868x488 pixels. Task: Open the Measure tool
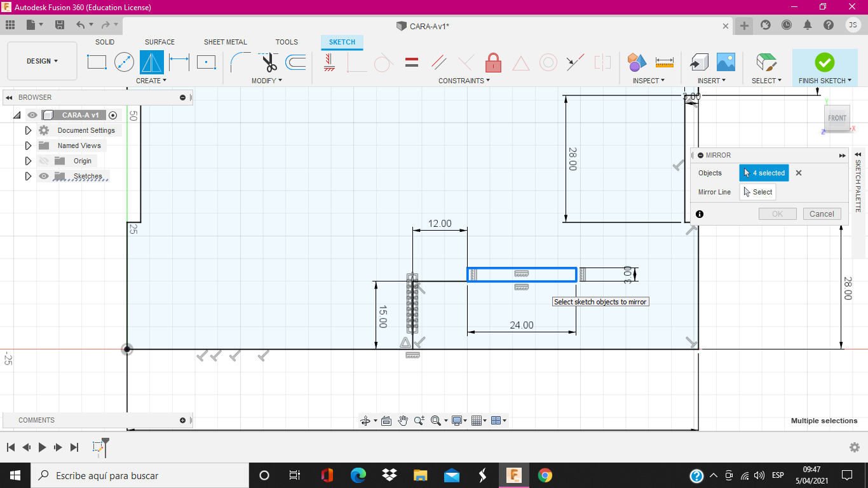point(664,62)
